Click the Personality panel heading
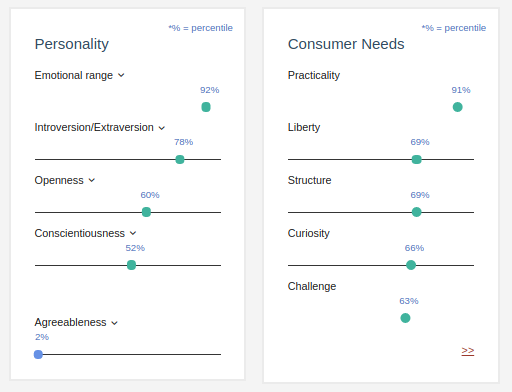Viewport: 512px width, 392px height. tap(72, 44)
